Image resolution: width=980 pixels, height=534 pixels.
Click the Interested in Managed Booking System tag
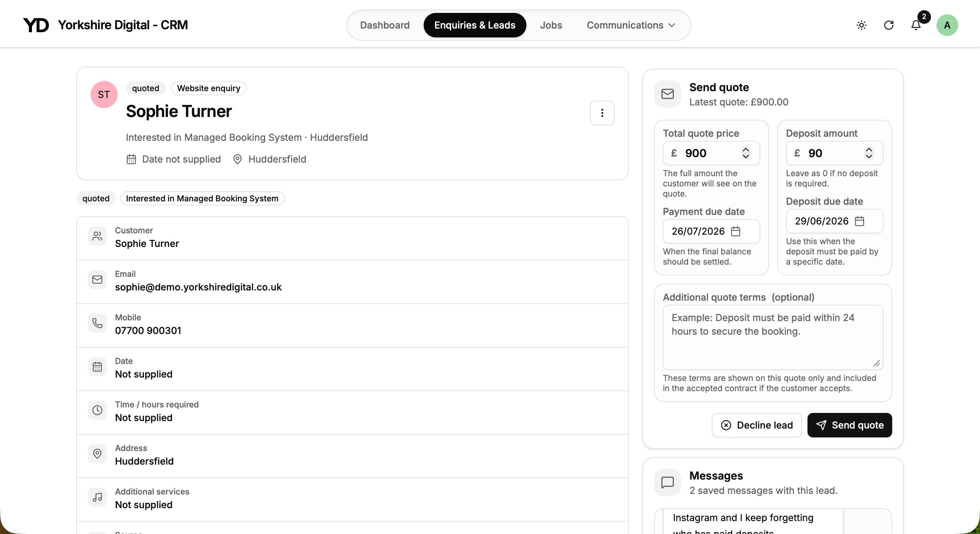pos(202,199)
